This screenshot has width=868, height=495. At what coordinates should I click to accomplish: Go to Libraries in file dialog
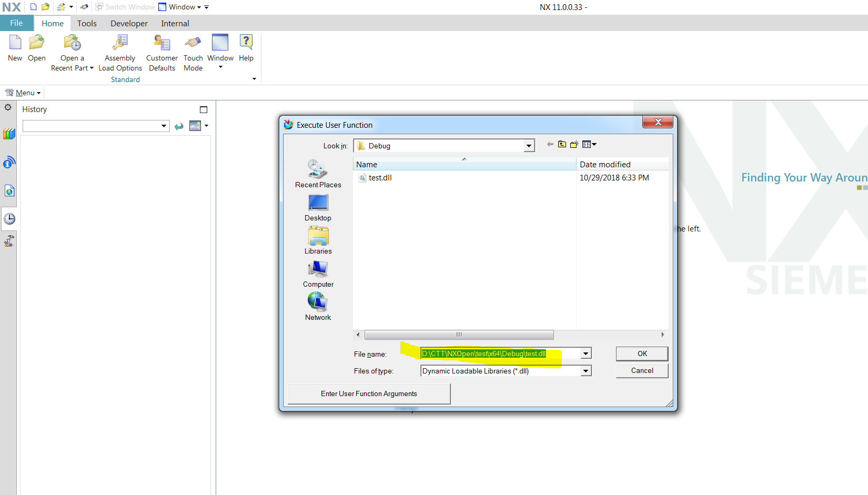click(318, 241)
